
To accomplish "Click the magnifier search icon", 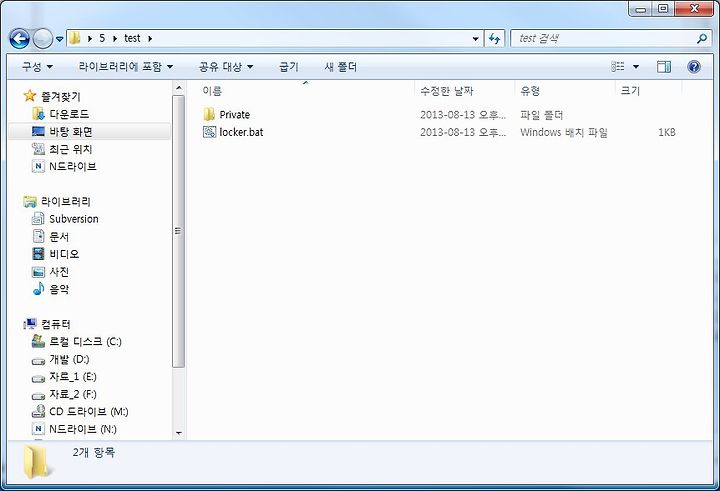I will click(702, 39).
